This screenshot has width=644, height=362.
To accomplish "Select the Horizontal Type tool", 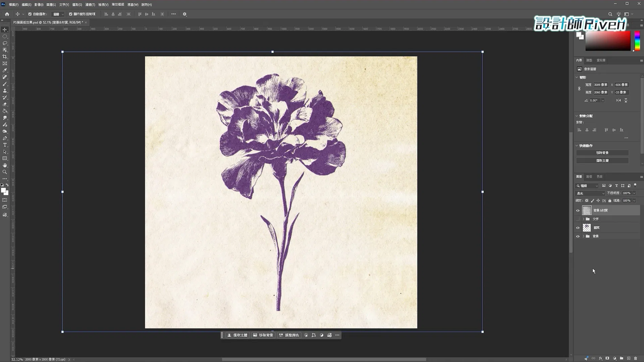I will click(5, 145).
